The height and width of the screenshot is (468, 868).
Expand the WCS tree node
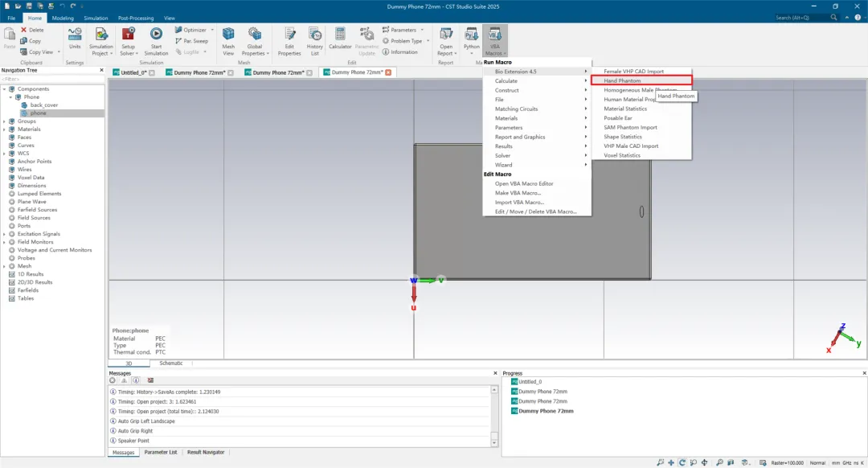coord(5,154)
